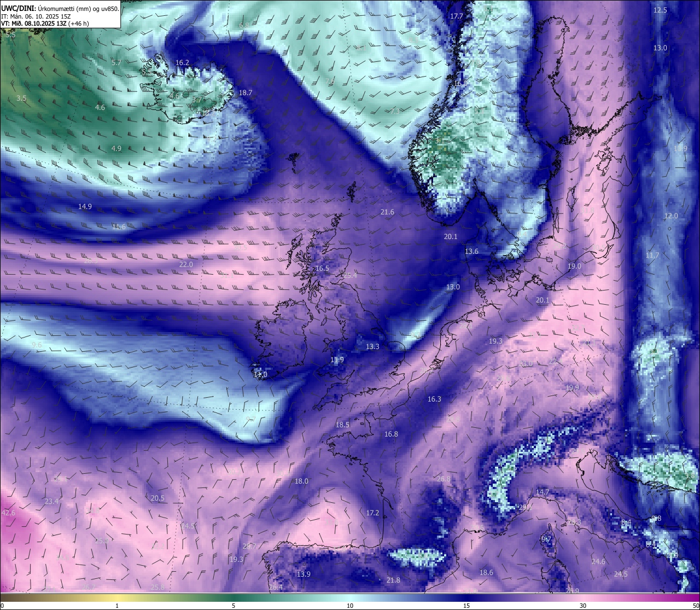Click the 16.5 value over Scotland
The image size is (700, 610).
(323, 269)
